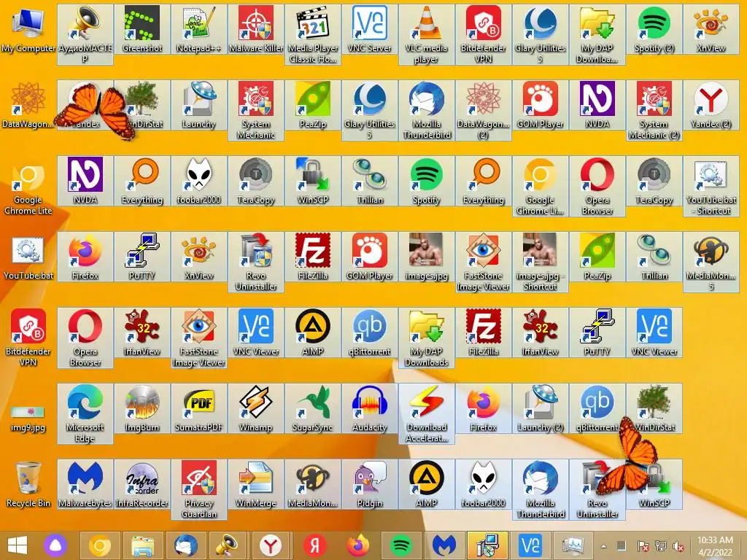
Task: Select Media Player Classic shortcut
Action: pos(312,34)
